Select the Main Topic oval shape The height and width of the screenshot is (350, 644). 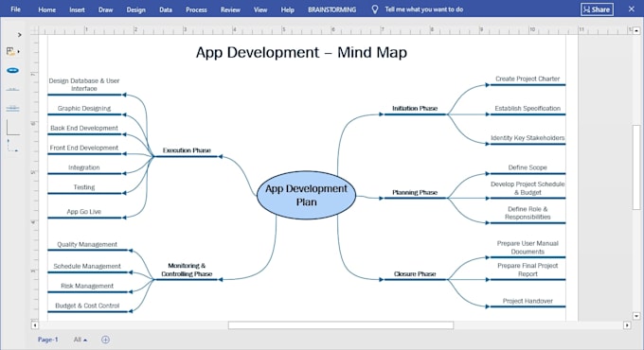tap(12, 70)
